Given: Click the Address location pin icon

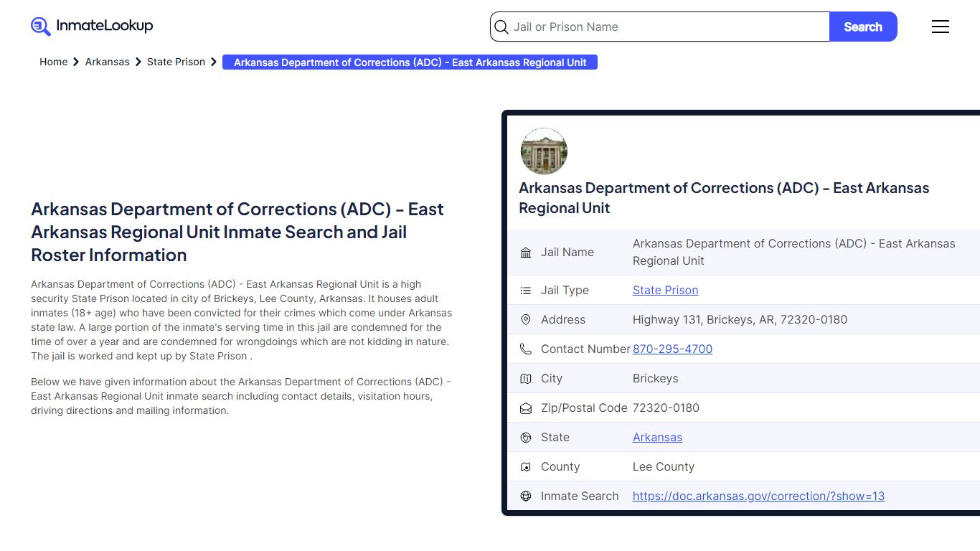Looking at the screenshot, I should point(526,320).
